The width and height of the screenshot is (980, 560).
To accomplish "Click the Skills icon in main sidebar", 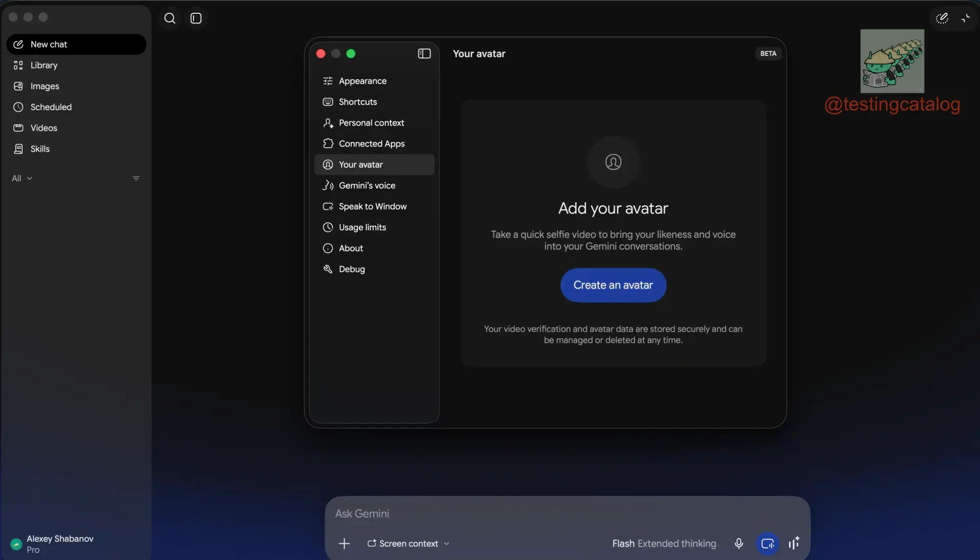I will pos(18,149).
